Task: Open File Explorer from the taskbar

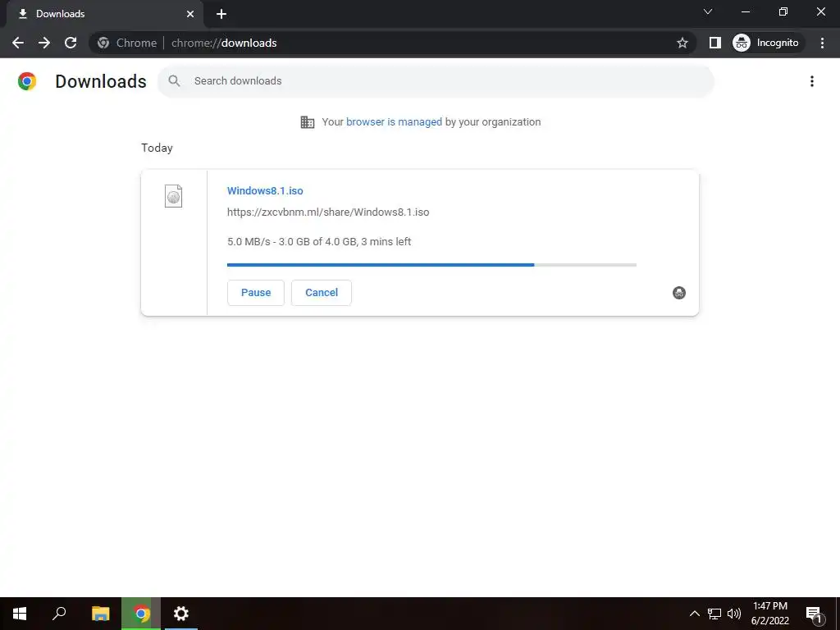Action: click(x=100, y=614)
